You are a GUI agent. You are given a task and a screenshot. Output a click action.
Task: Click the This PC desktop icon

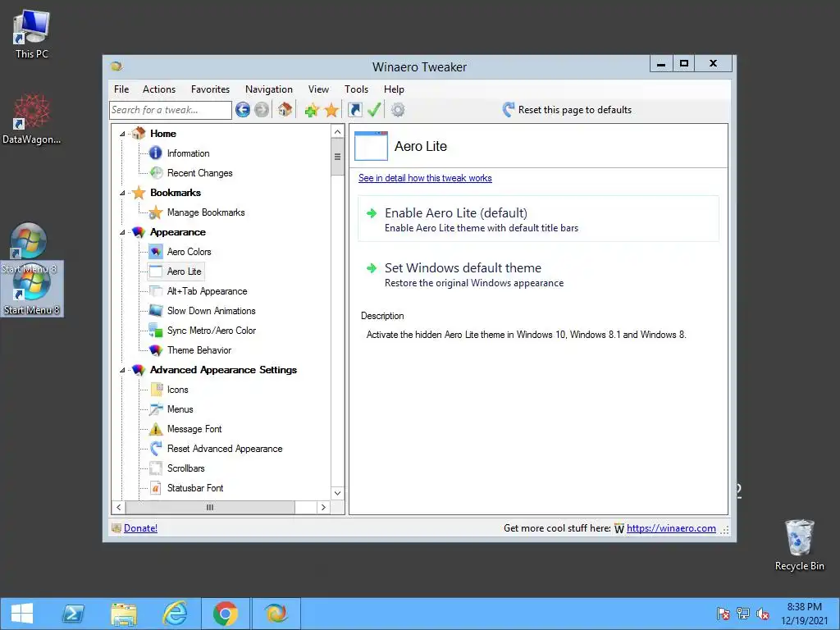point(32,34)
